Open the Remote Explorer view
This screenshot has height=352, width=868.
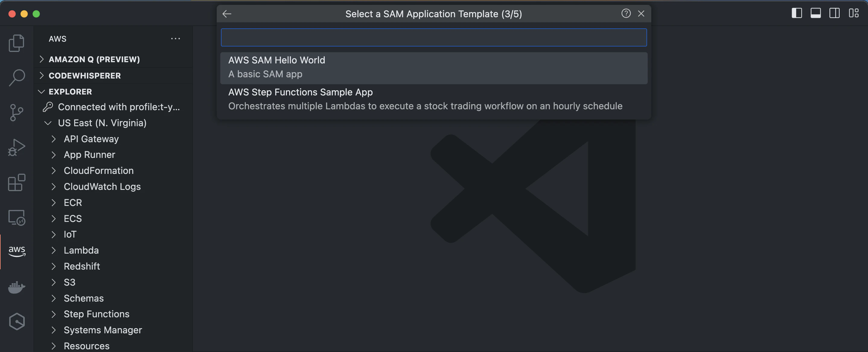17,217
